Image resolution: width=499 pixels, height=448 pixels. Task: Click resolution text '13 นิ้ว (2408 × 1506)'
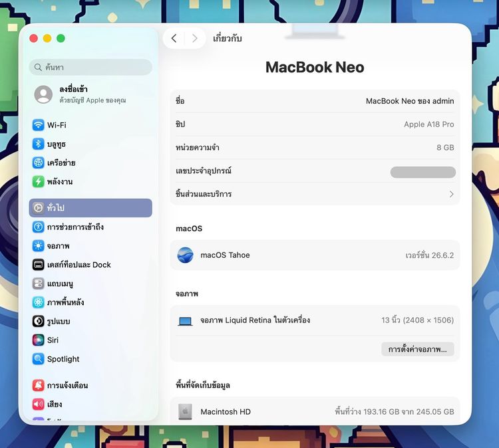(x=418, y=320)
